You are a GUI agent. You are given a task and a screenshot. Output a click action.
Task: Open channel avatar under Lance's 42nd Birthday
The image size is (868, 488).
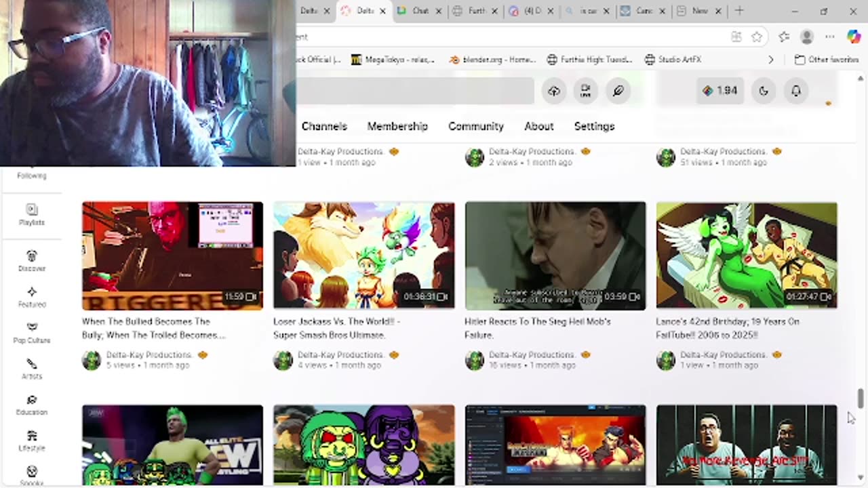pyautogui.click(x=666, y=361)
